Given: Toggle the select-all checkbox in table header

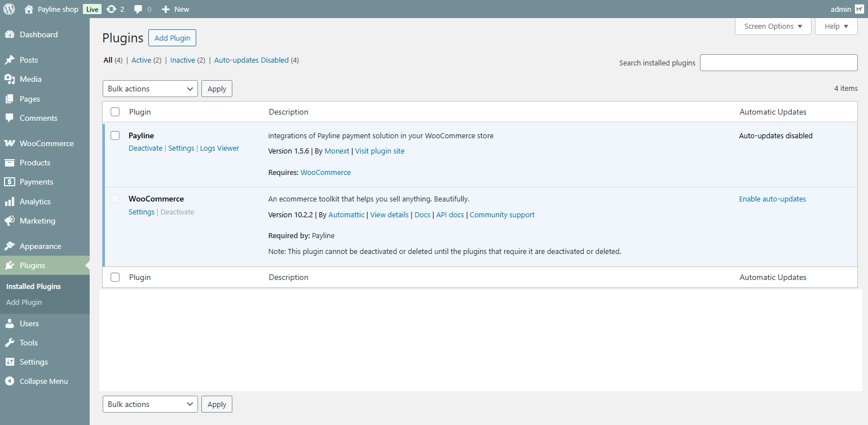Looking at the screenshot, I should [x=115, y=112].
